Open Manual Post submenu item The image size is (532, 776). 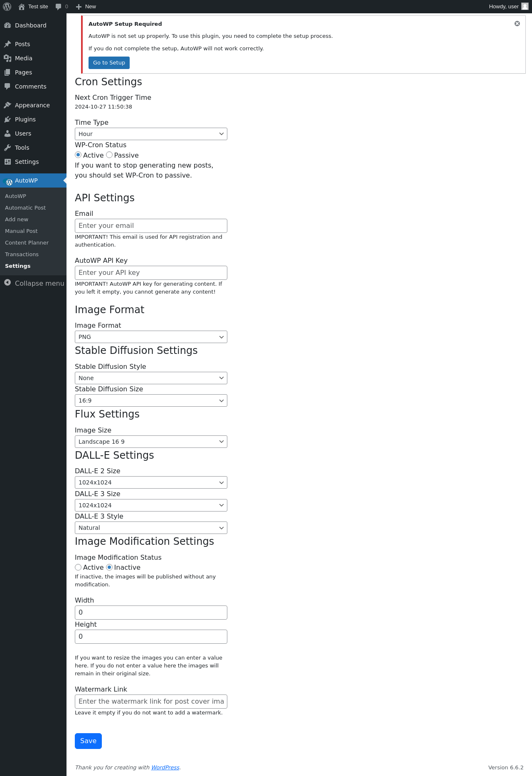tap(21, 231)
